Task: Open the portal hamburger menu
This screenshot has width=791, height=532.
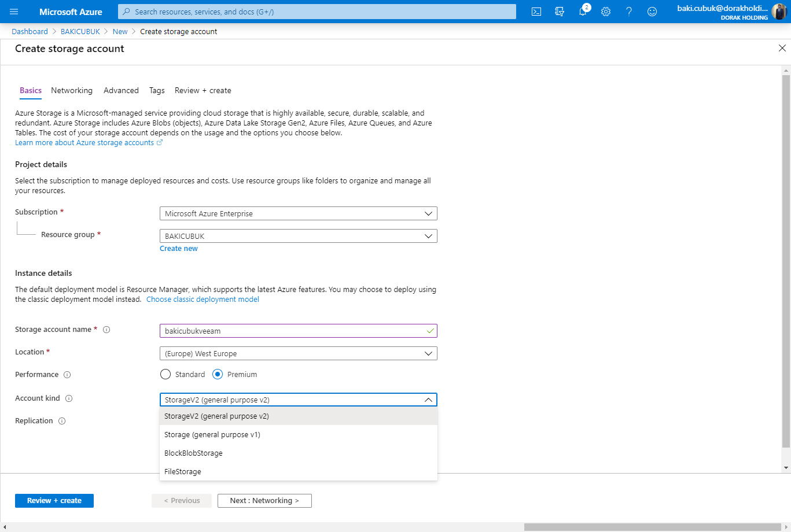Action: [14, 12]
